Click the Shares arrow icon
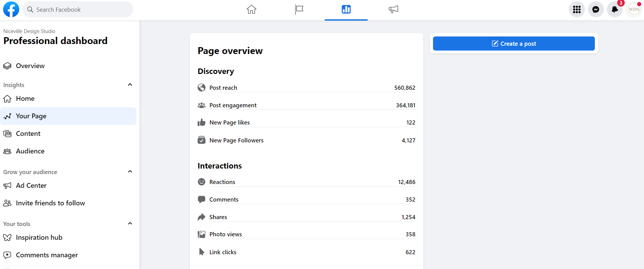The height and width of the screenshot is (269, 644). 202,217
